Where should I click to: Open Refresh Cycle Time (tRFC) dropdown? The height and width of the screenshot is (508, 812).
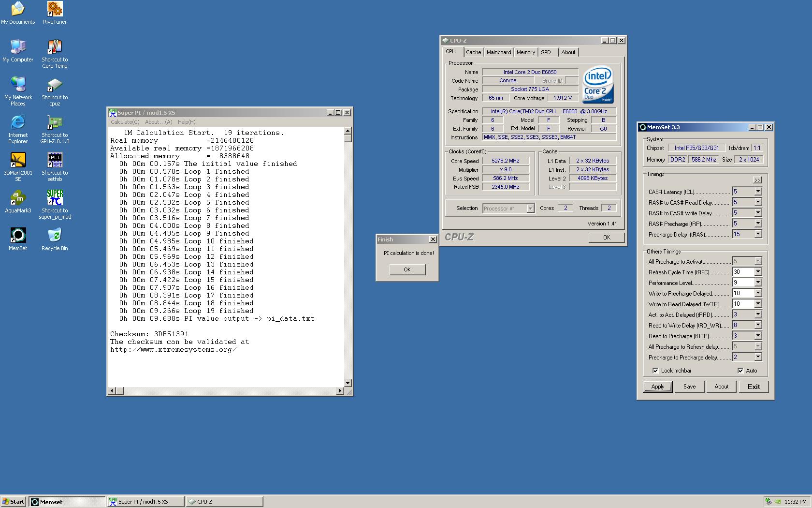point(758,272)
